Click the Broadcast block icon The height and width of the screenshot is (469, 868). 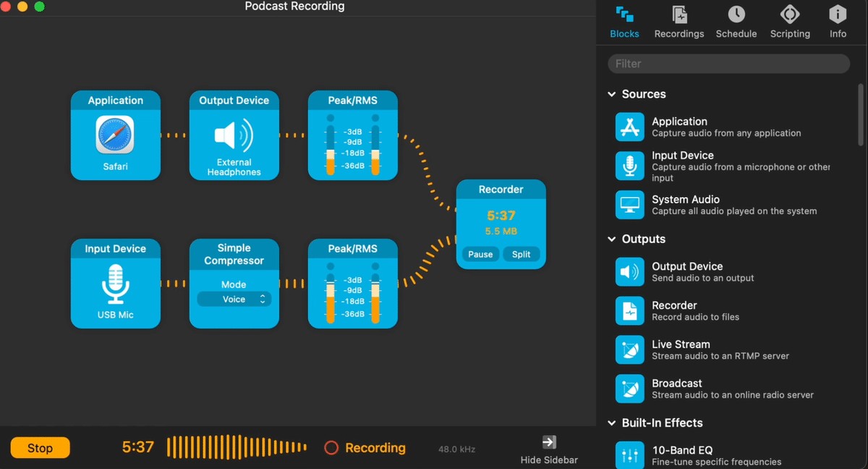tap(629, 389)
